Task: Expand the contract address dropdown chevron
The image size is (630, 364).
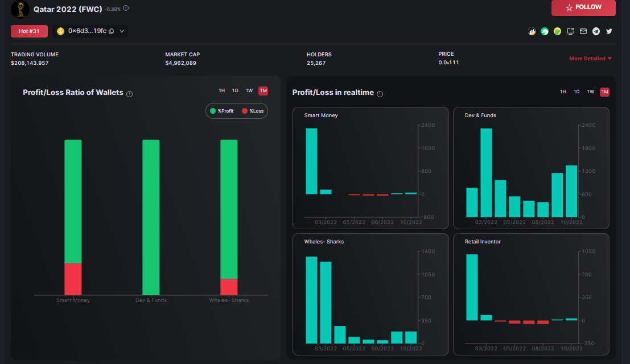Action: pyautogui.click(x=122, y=31)
